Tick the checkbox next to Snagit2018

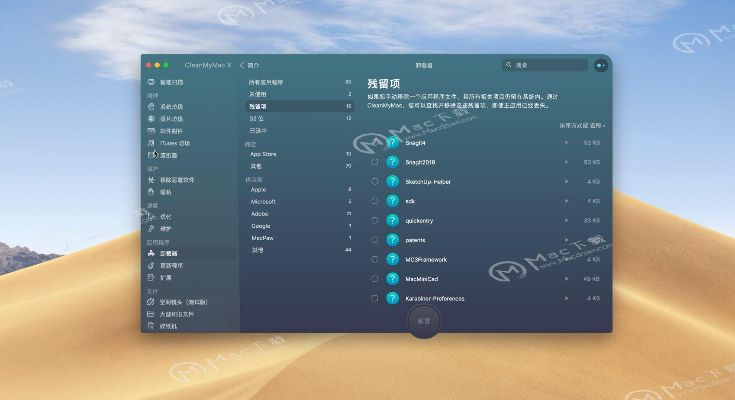[x=374, y=162]
